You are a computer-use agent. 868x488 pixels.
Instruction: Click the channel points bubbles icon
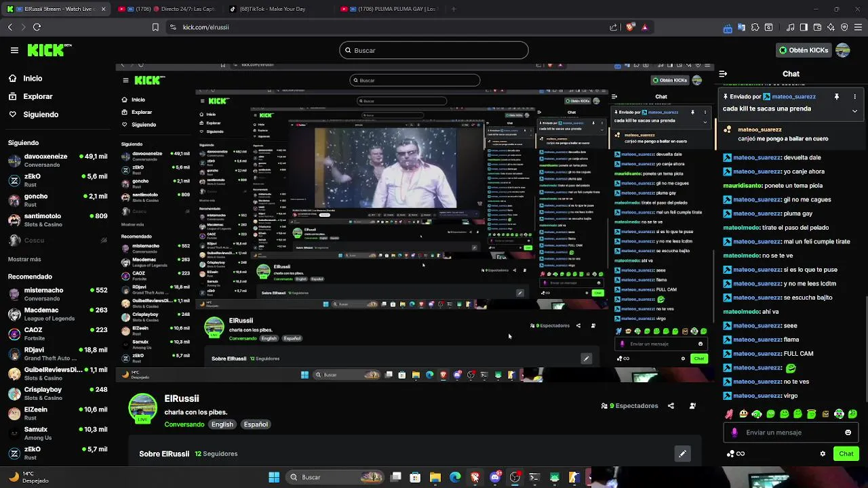pos(730,453)
